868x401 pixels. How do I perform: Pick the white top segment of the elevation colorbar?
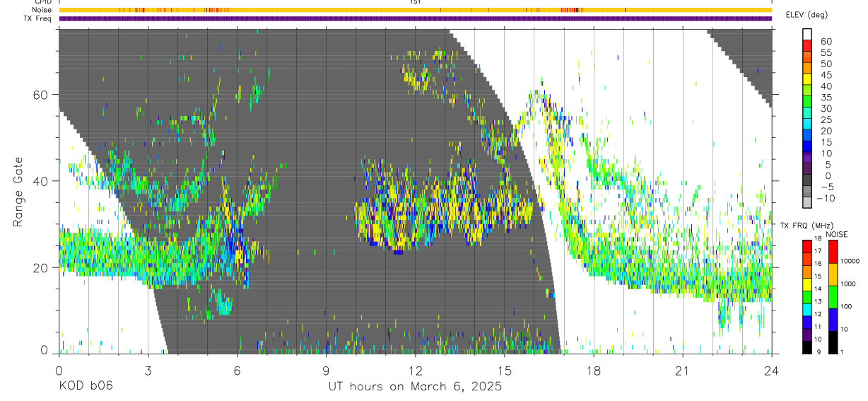click(807, 35)
